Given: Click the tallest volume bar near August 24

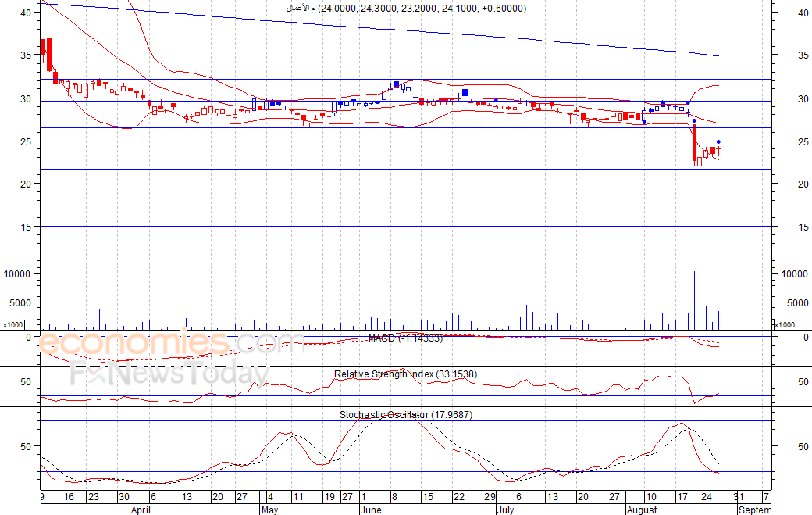Looking at the screenshot, I should [694, 301].
